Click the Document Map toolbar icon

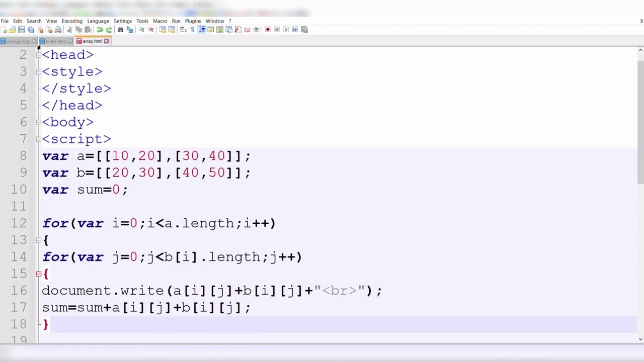tap(219, 30)
